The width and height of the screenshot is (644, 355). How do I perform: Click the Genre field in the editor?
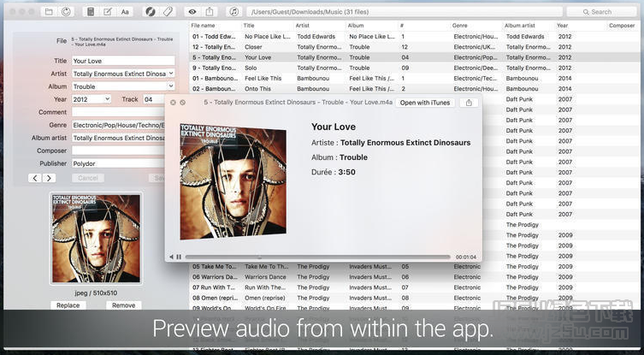point(119,125)
